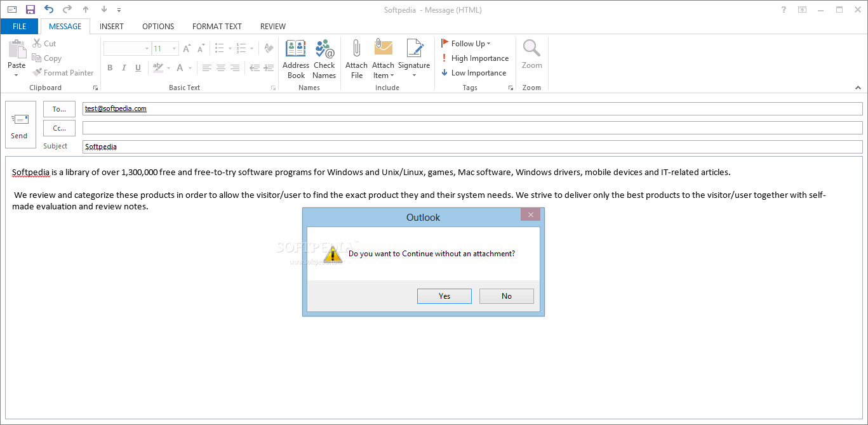Open the Customize Quick Access Toolbar dropdown
The image size is (868, 425).
(119, 10)
